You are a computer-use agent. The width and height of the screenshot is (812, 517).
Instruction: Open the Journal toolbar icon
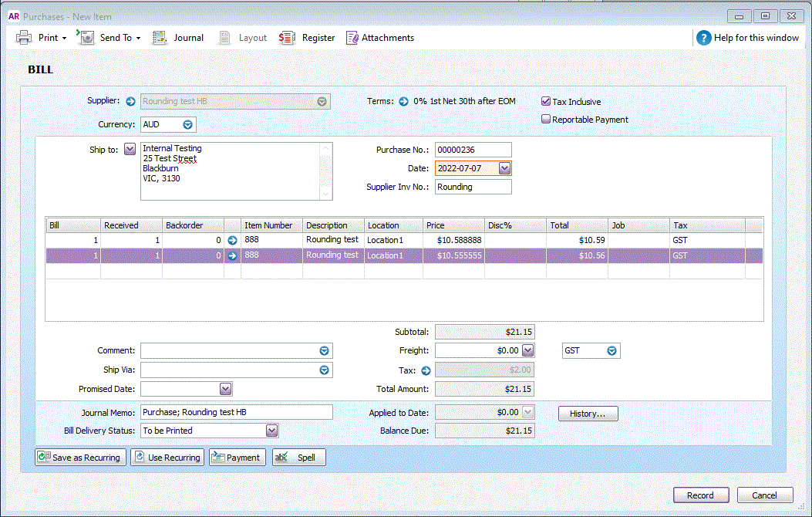(160, 37)
